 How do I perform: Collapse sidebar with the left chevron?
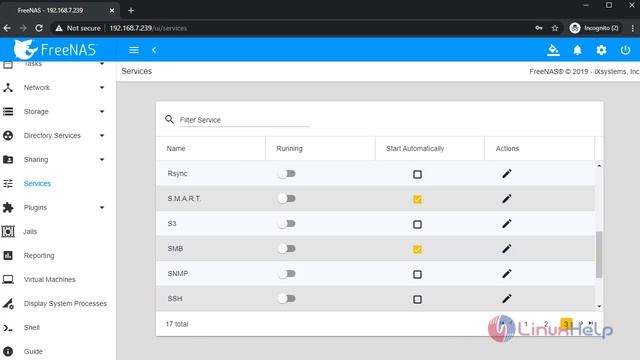pyautogui.click(x=154, y=50)
